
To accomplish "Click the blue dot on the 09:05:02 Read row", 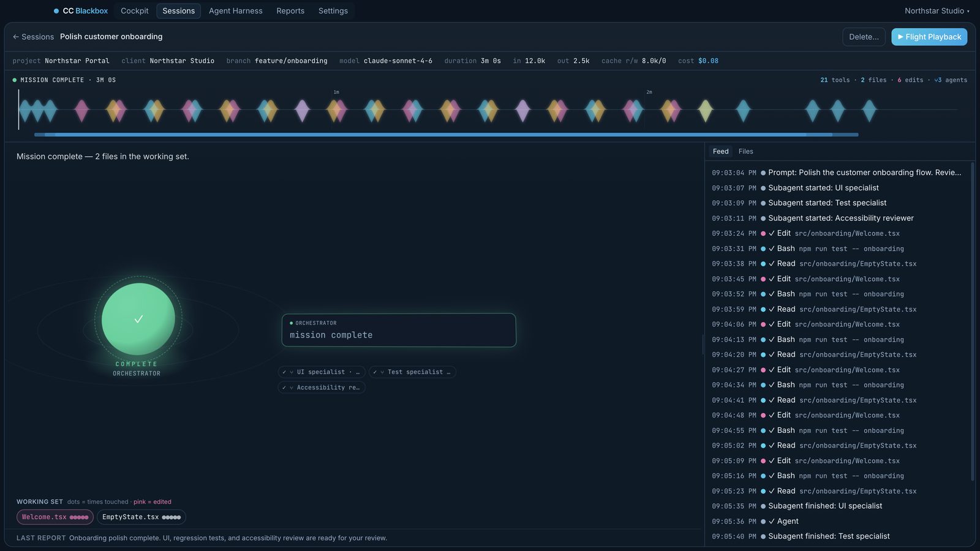I will pos(763,446).
